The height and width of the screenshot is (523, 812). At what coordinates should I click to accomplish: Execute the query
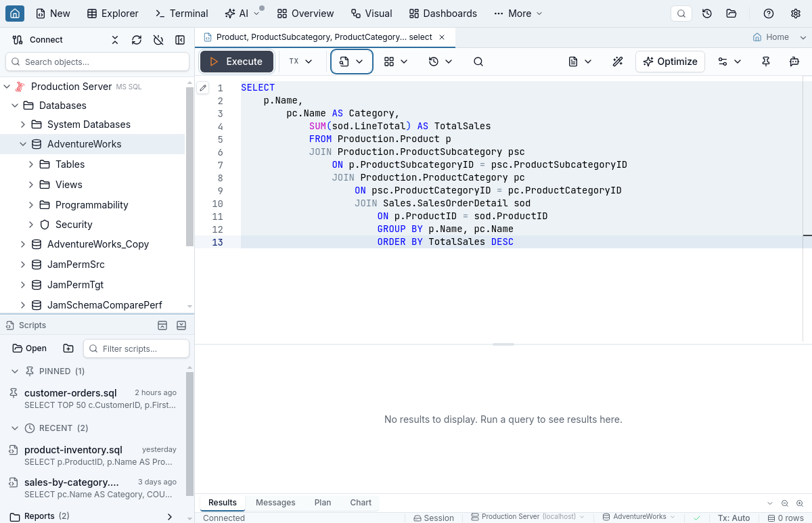coord(237,62)
